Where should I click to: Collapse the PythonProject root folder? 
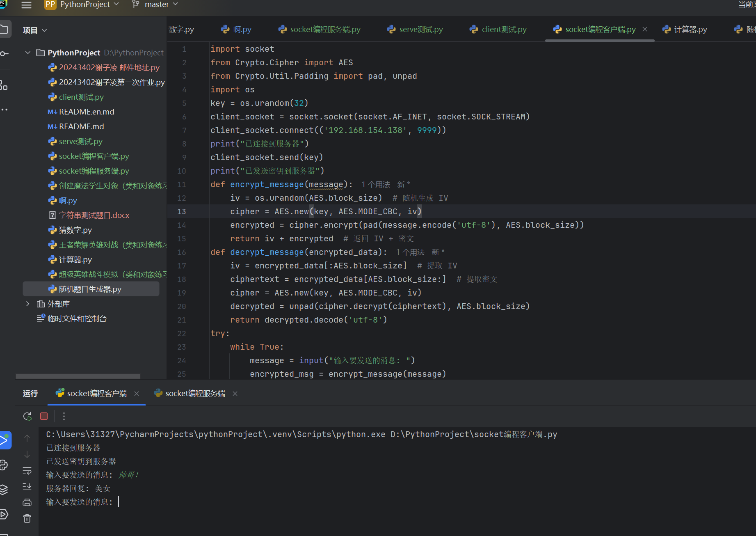(28, 53)
